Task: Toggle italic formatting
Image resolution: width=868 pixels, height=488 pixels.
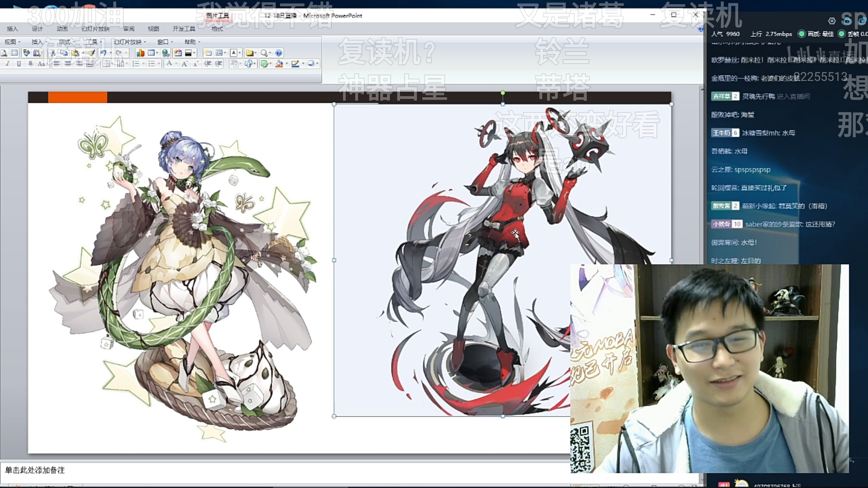Action: (8, 64)
